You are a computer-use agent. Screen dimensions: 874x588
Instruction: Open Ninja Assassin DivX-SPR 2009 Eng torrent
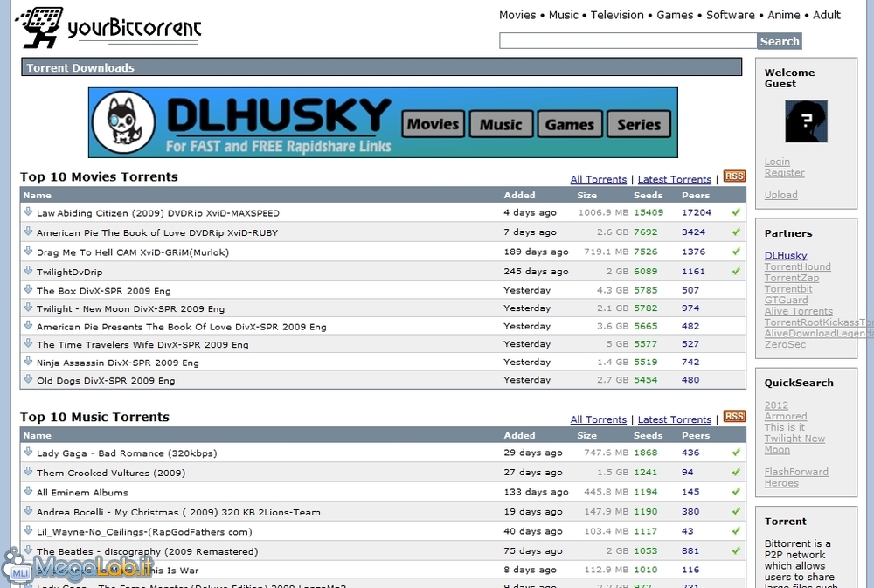pyautogui.click(x=118, y=363)
